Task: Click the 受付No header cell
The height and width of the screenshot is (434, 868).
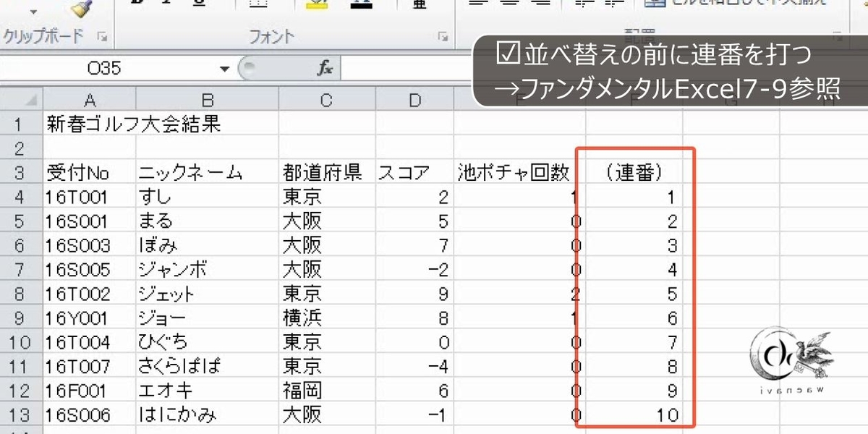Action: click(90, 172)
